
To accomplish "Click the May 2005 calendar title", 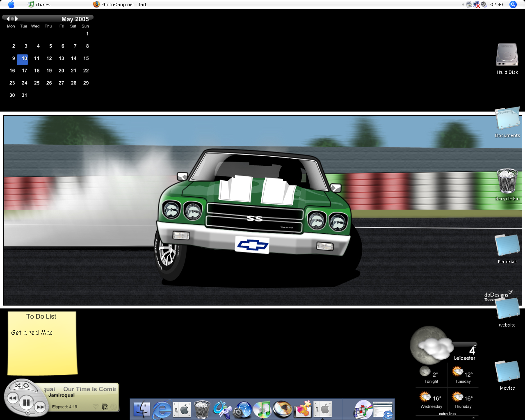I will coord(75,19).
